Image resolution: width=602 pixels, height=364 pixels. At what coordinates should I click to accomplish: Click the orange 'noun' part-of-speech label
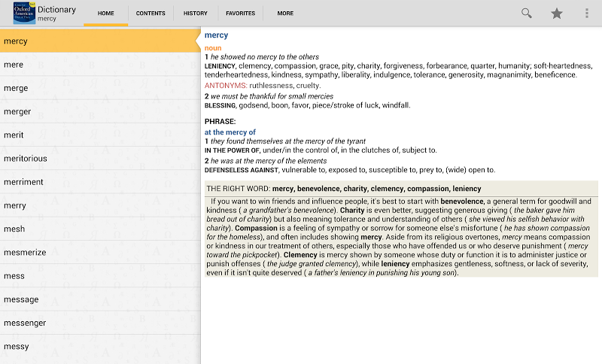(213, 48)
